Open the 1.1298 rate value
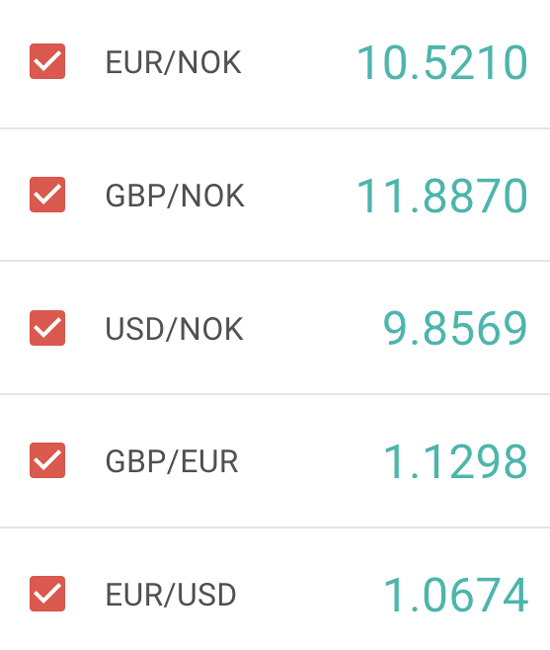 [455, 461]
